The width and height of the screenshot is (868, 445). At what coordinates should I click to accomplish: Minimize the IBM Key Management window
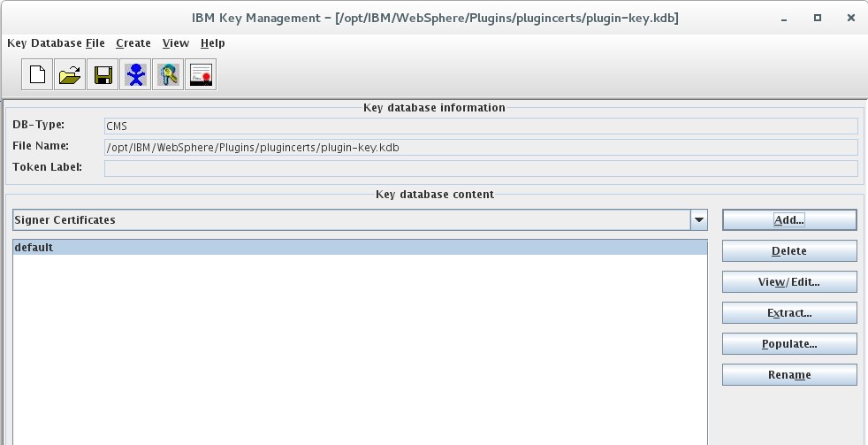click(784, 19)
